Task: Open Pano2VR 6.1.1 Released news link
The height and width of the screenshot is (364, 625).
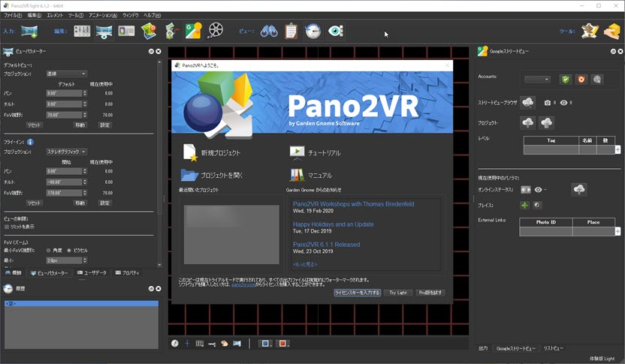Action: click(327, 245)
